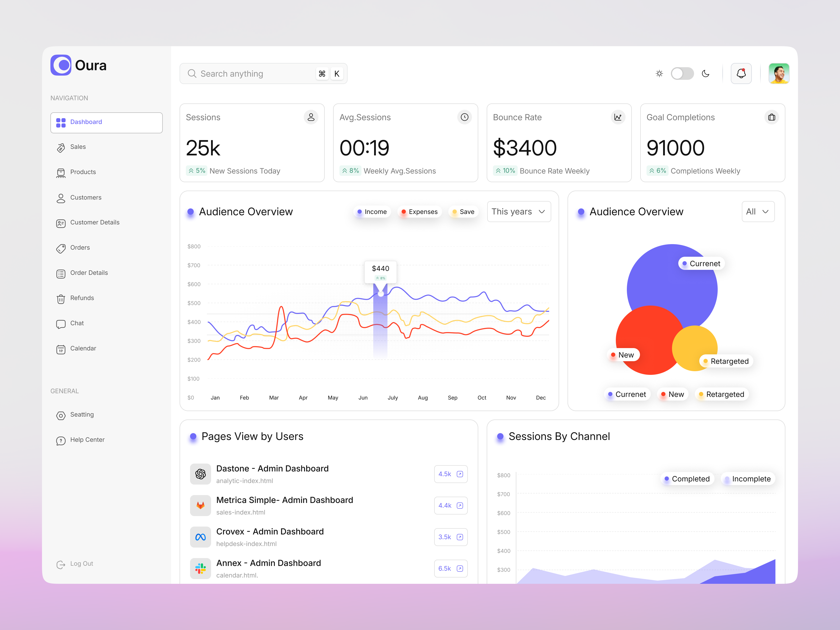This screenshot has width=840, height=630.
Task: Select the Refunds trash icon in sidebar
Action: point(61,299)
